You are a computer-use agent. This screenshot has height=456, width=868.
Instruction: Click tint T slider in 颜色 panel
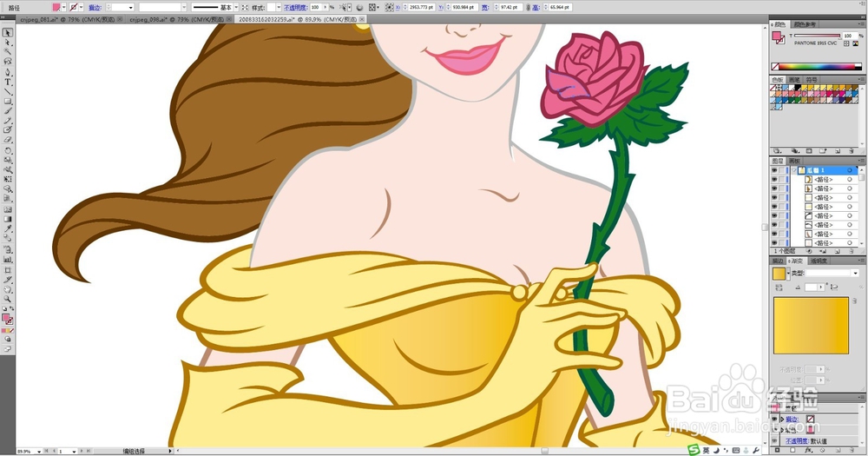818,36
